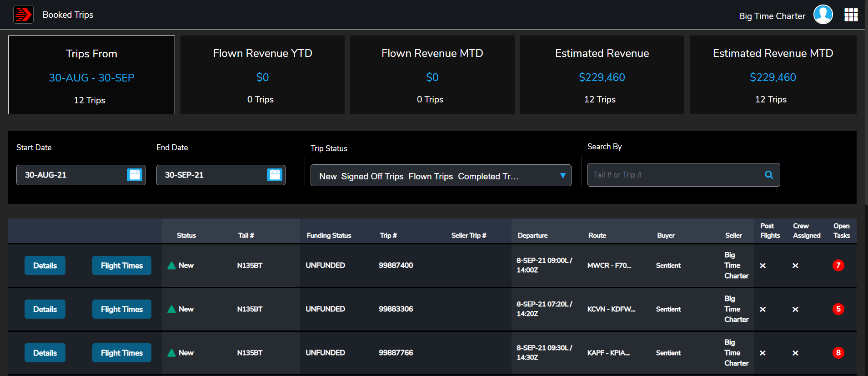868x376 pixels.
Task: Open the apps grid menu
Action: [x=851, y=15]
